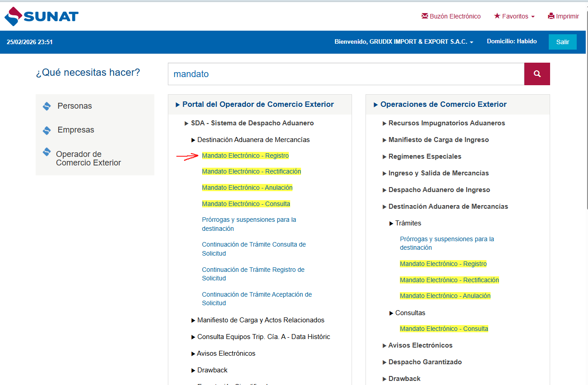Collapse the Consultas subsection

pos(407,313)
